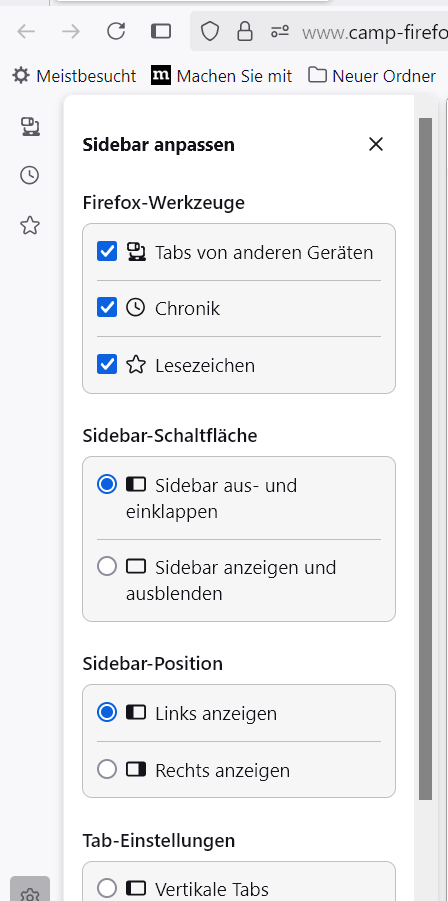The image size is (448, 901).
Task: Click the sidebar toggle icon in toolbar
Action: (161, 31)
